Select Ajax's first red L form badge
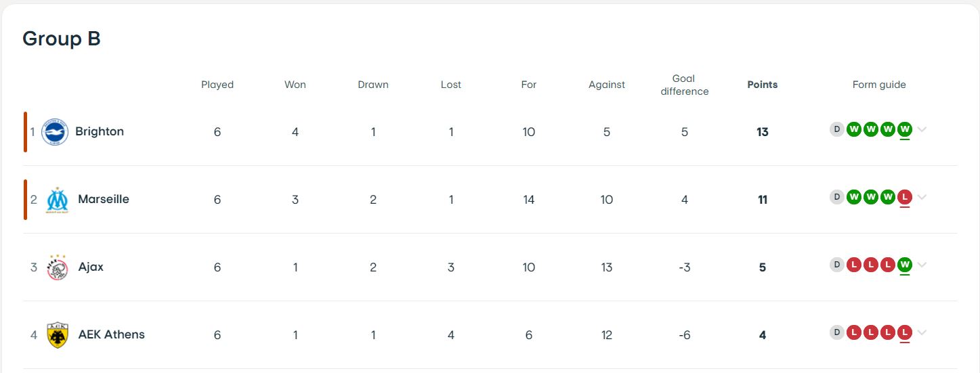 pos(854,265)
